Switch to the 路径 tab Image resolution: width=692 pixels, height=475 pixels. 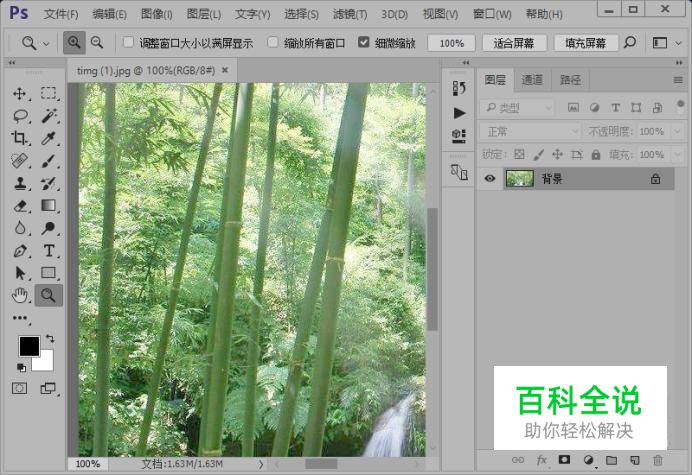click(570, 80)
